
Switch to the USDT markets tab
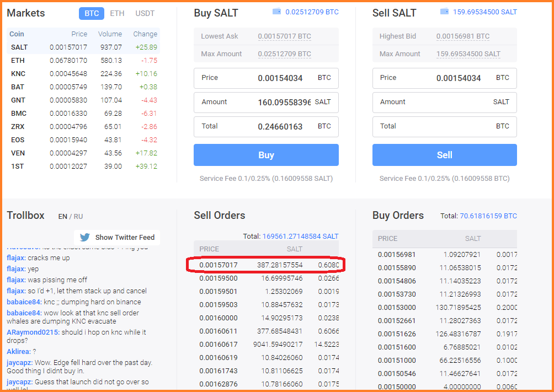pos(145,13)
